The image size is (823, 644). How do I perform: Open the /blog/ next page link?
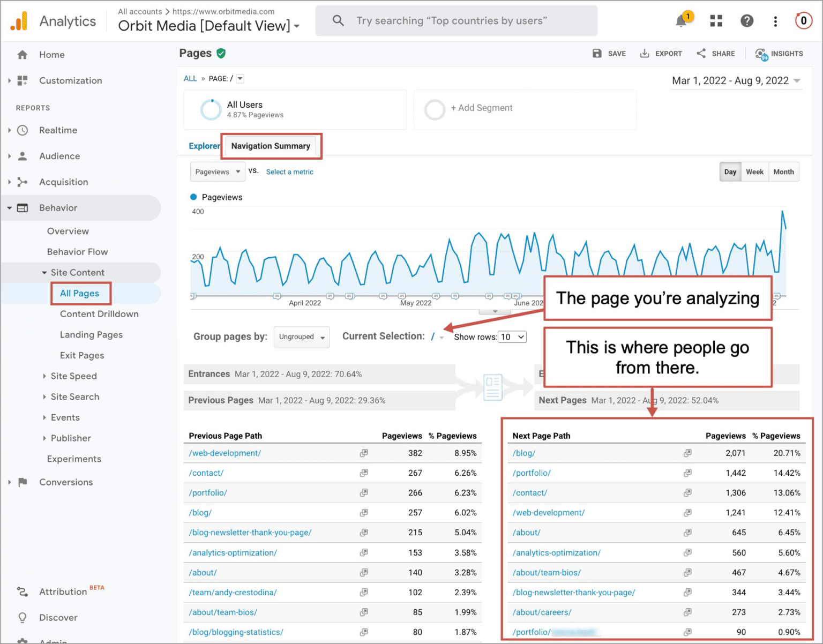click(x=523, y=453)
